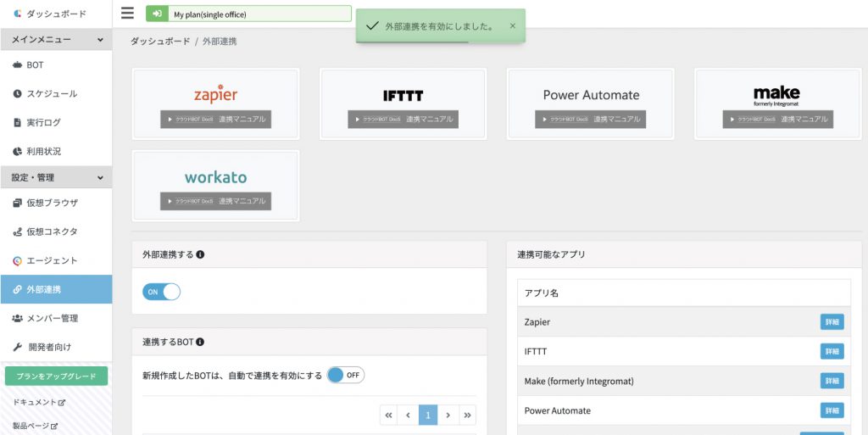The width and height of the screenshot is (868, 435).
Task: Open the My plan(single office) selector
Action: (248, 14)
